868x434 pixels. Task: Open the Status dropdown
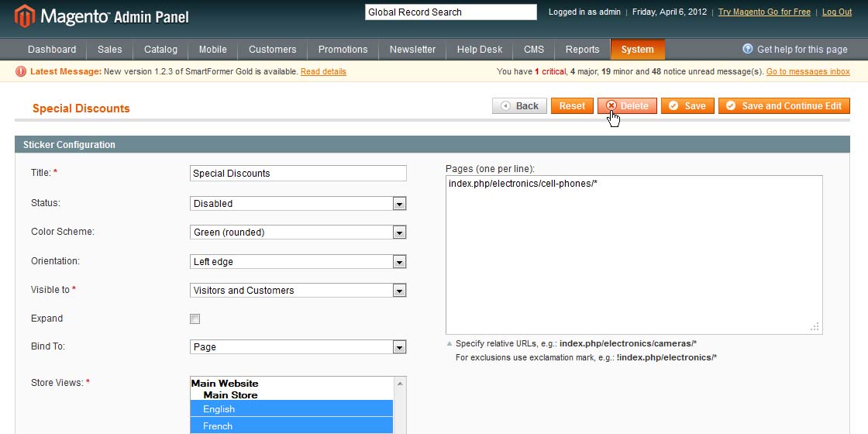[x=298, y=204]
